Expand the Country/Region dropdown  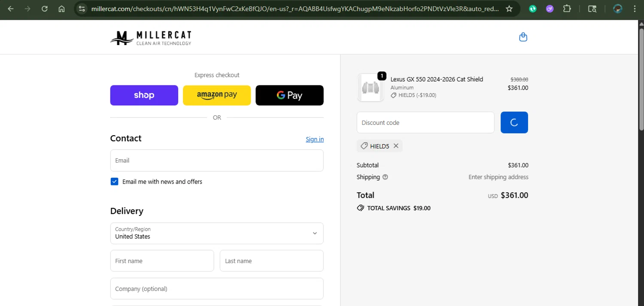tap(217, 233)
